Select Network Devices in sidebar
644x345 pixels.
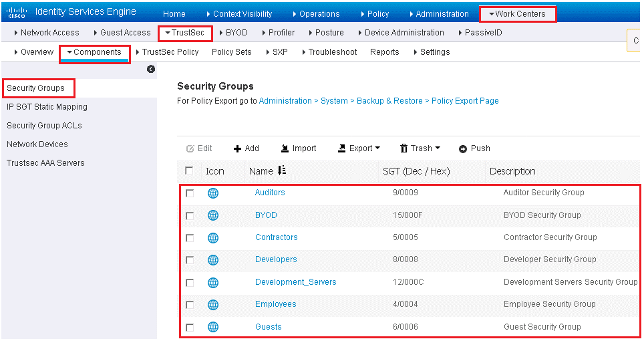[37, 144]
